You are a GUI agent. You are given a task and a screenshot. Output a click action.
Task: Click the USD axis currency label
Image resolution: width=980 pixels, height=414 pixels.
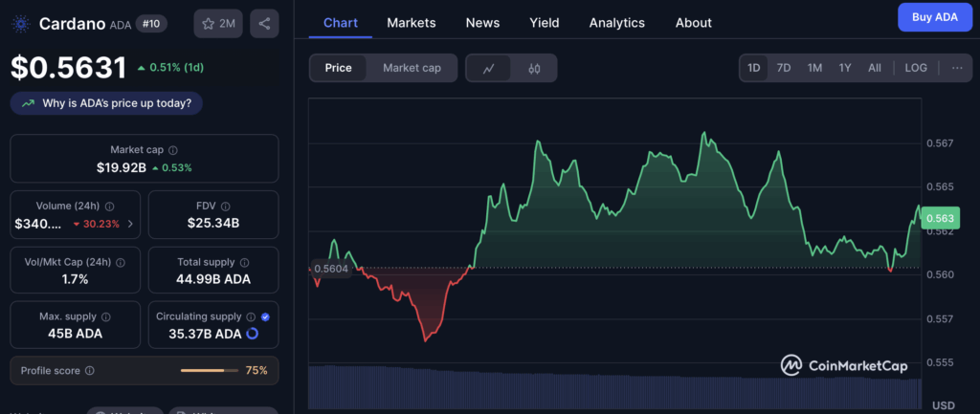[943, 406]
